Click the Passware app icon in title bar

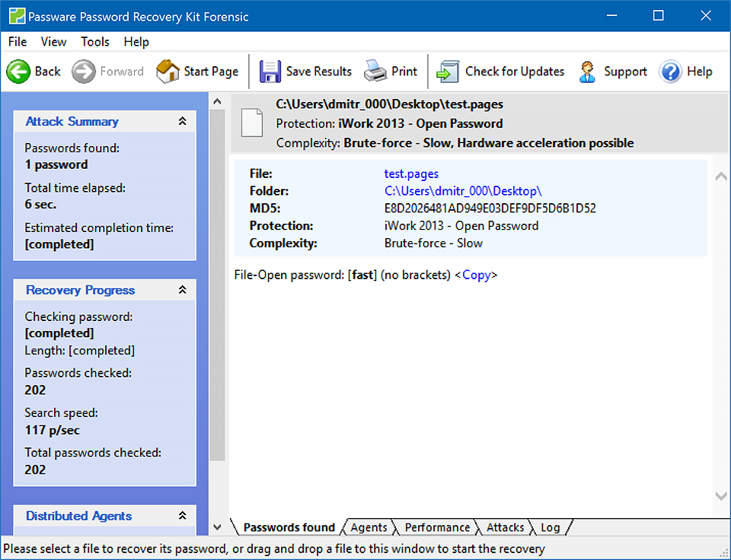point(17,16)
